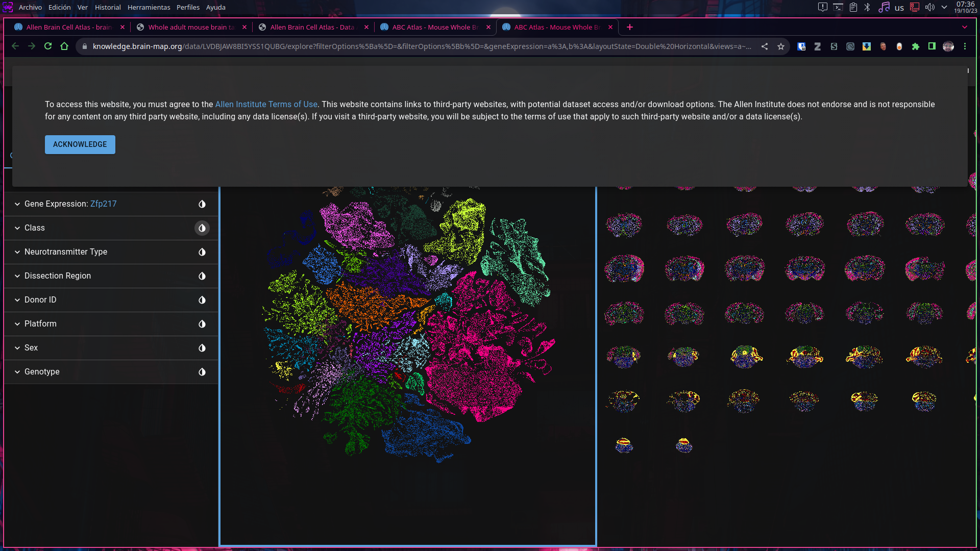Open Allen Institute Terms of Use link
Image resolution: width=980 pixels, height=551 pixels.
266,104
